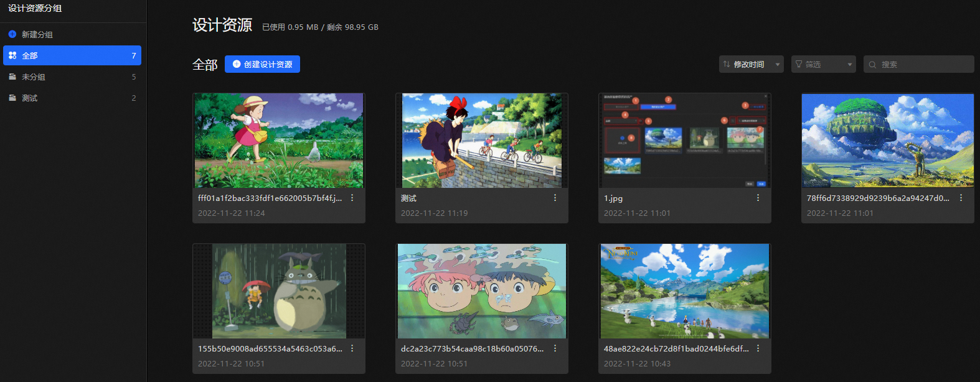
Task: Open more options for fff01a1f2bac333 image
Action: coord(352,198)
